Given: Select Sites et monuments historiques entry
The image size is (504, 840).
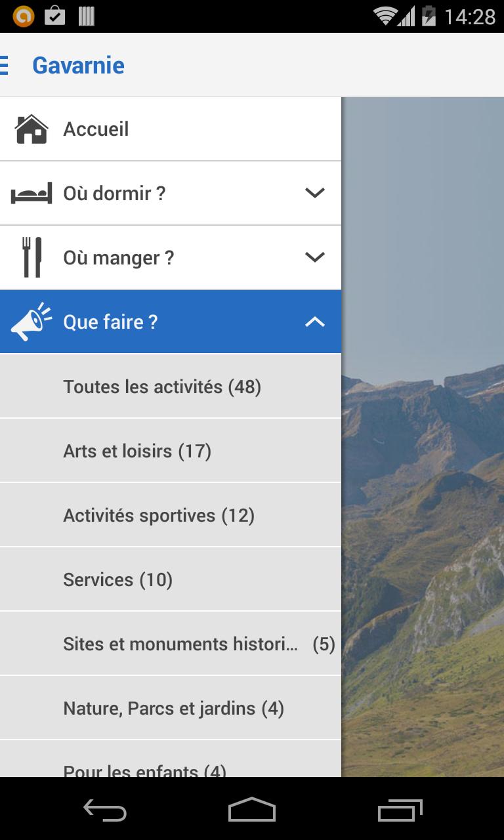Looking at the screenshot, I should click(180, 644).
